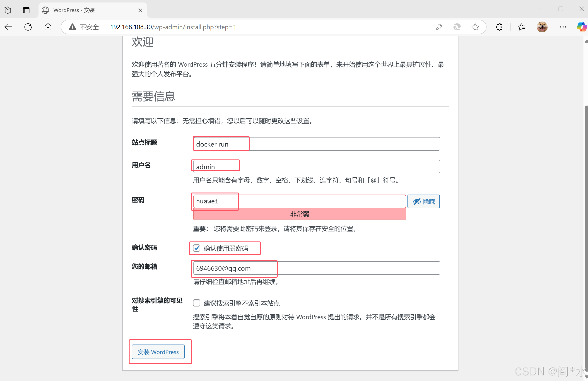Open browser settings and more menu

(563, 27)
